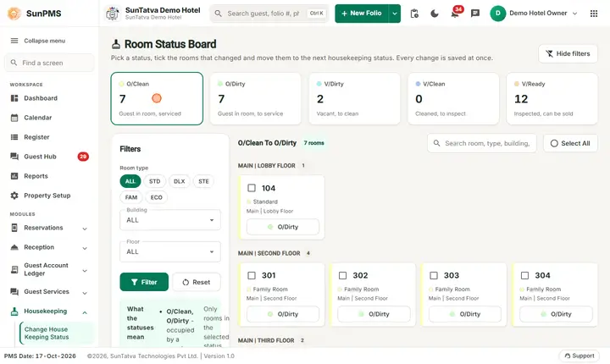
Task: Open the apps grid icon
Action: [594, 14]
